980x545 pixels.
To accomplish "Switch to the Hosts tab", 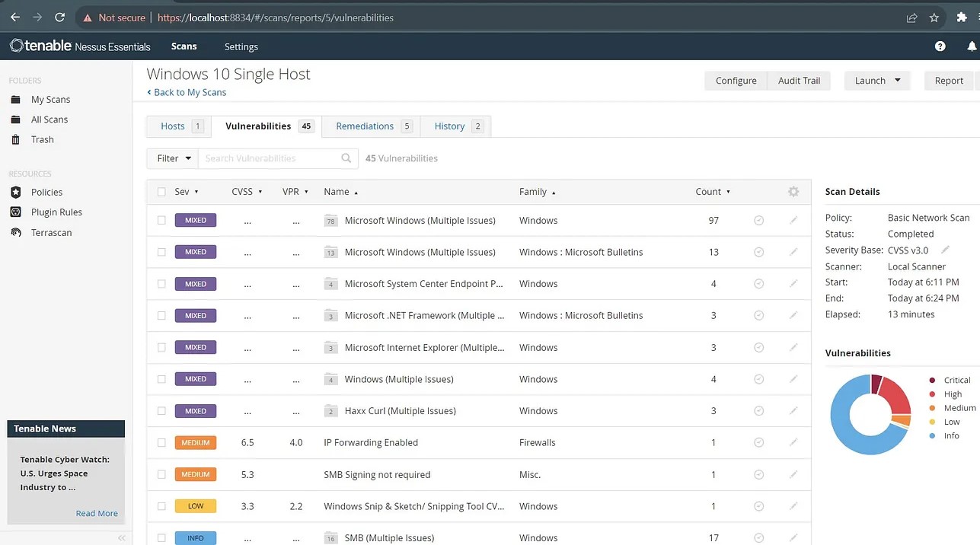I will point(179,126).
